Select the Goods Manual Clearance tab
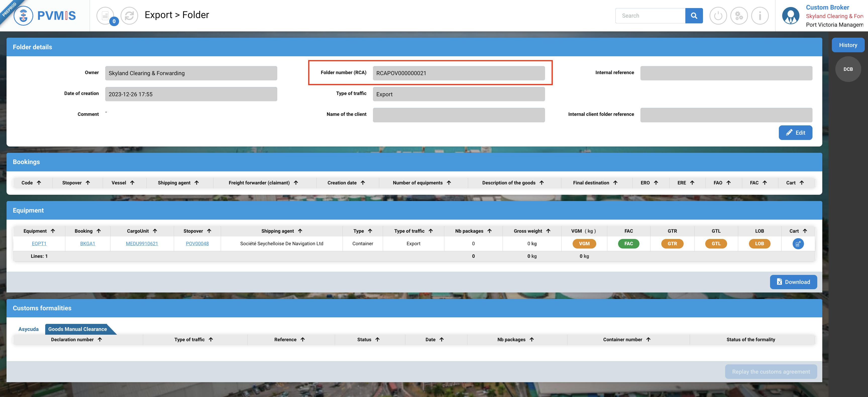This screenshot has height=397, width=868. (78, 329)
